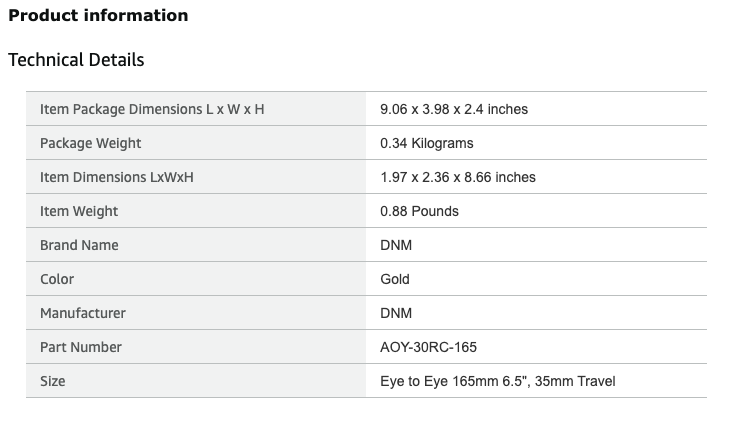
Task: Click the Product information heading
Action: coord(98,15)
